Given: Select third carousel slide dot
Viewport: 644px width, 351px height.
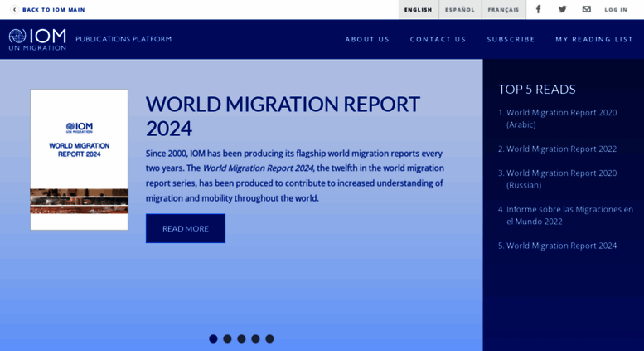Looking at the screenshot, I should click(241, 339).
